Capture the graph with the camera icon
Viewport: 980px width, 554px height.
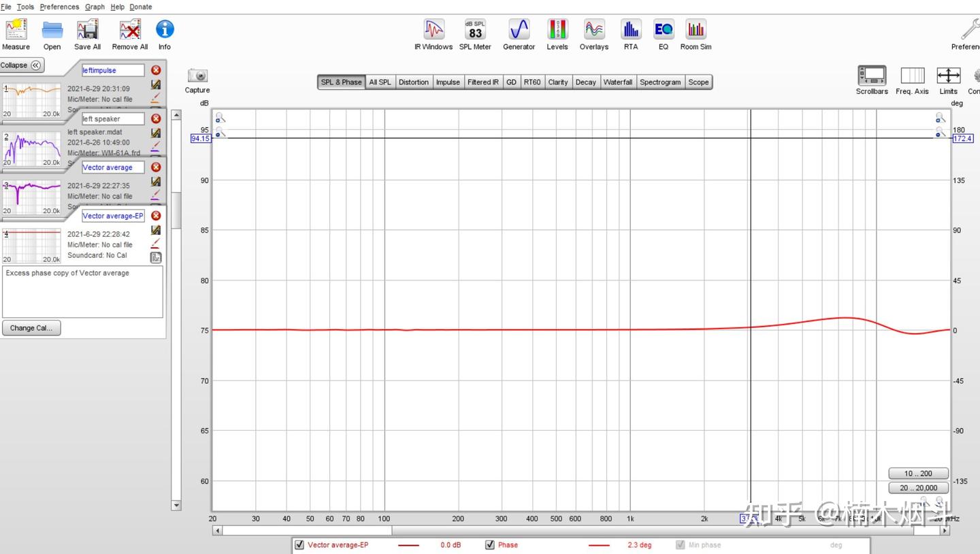point(197,76)
